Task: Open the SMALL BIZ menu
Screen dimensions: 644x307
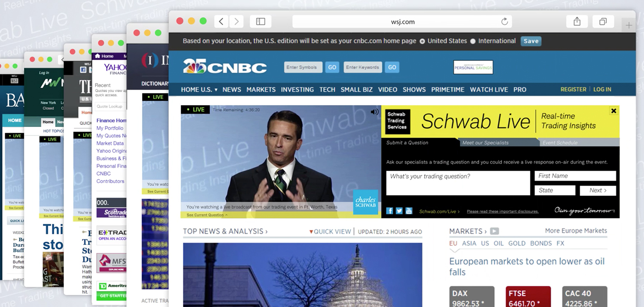Action: click(357, 90)
